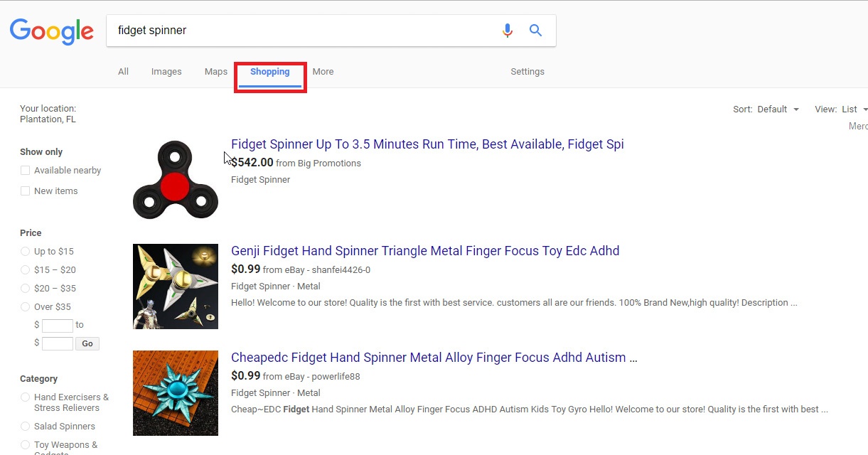Select the Shopping tab
The height and width of the screenshot is (455, 868).
pyautogui.click(x=270, y=72)
